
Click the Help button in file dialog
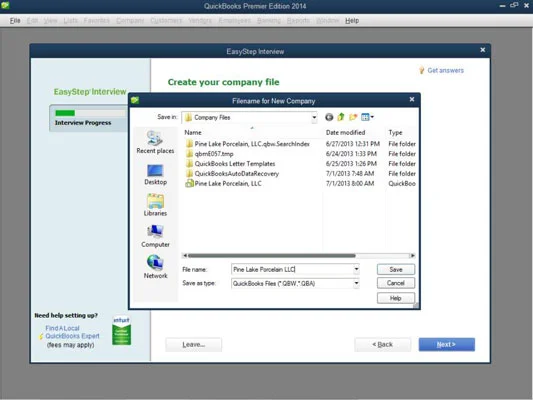396,298
